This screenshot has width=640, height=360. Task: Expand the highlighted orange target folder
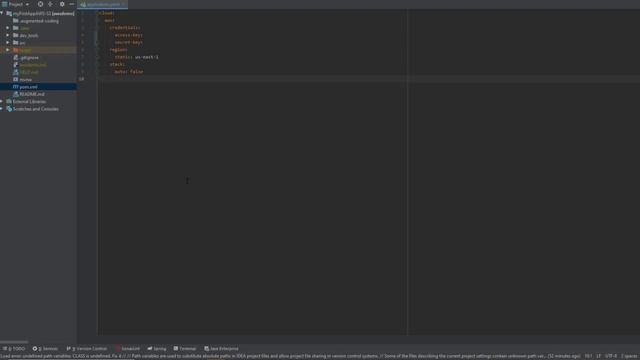tap(7, 50)
